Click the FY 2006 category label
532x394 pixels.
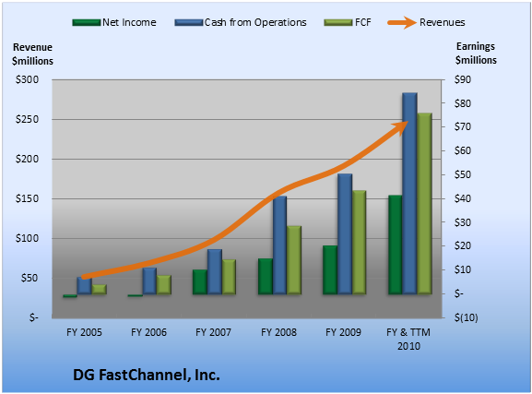click(x=149, y=332)
